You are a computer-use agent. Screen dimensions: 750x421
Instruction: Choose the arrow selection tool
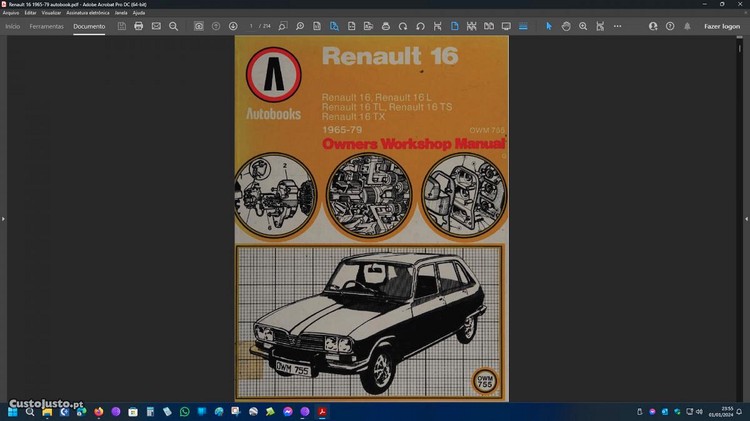[x=548, y=26]
